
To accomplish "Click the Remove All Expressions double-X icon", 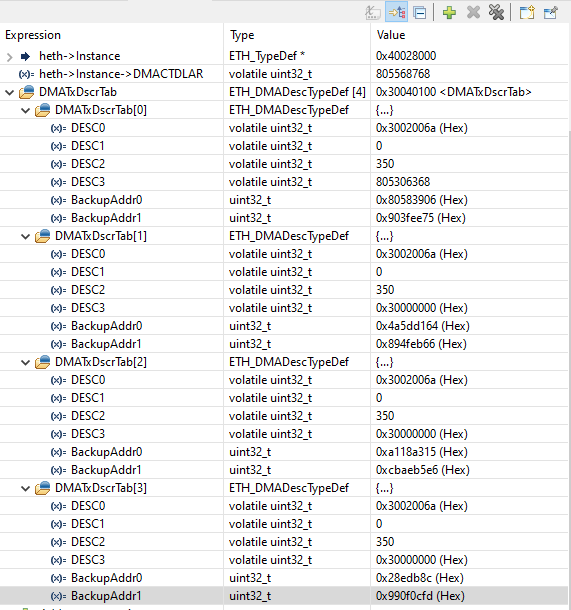I will (496, 12).
